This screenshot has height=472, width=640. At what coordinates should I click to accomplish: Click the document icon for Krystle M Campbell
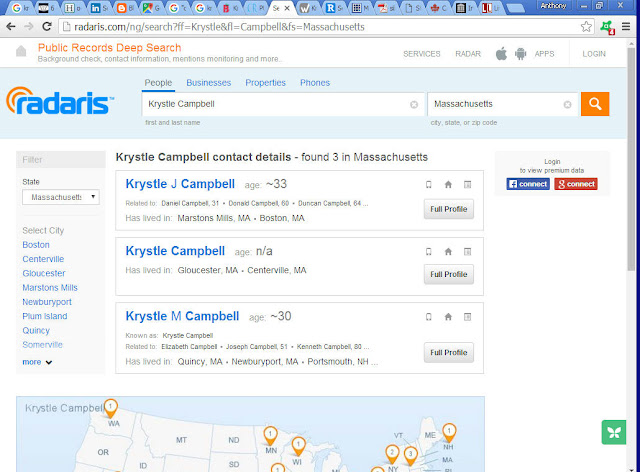(468, 316)
